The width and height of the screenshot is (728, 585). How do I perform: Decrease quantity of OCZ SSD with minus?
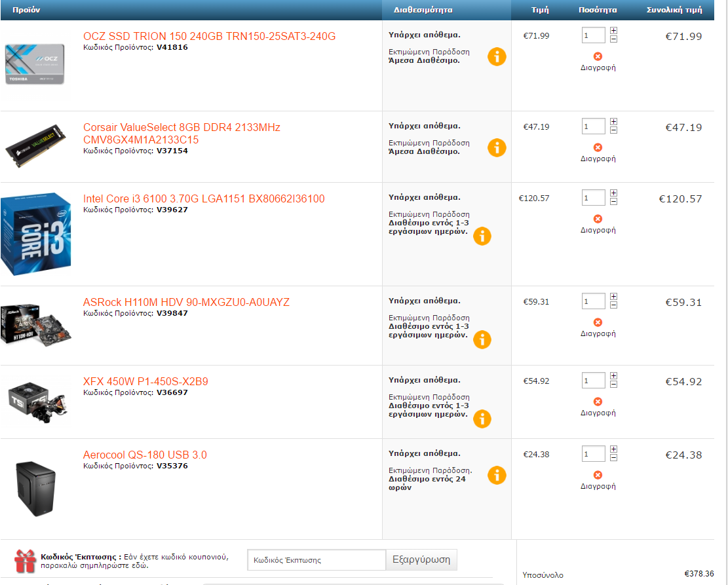[x=613, y=39]
